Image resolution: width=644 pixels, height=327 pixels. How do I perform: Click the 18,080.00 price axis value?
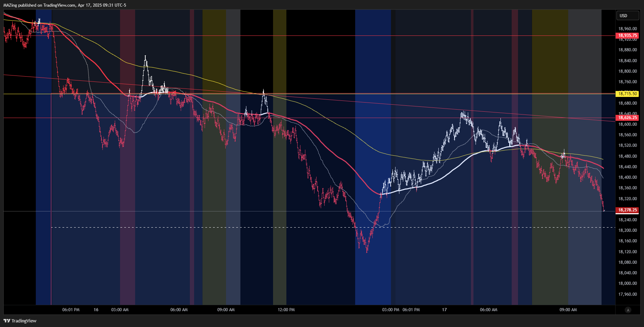click(628, 262)
